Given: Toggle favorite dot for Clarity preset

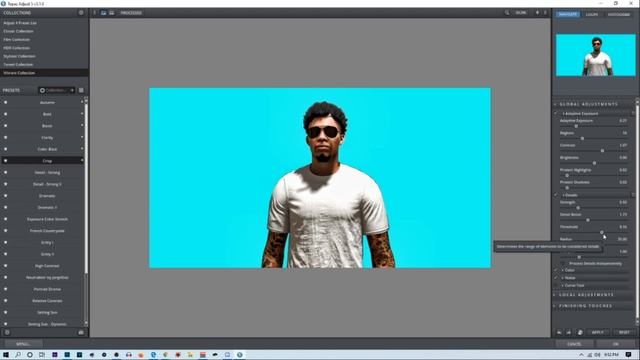Looking at the screenshot, I should click(5, 138).
